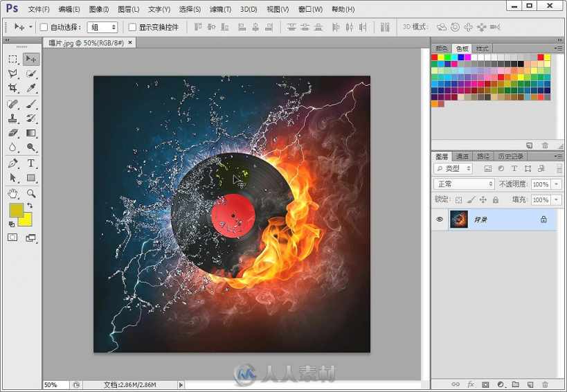The width and height of the screenshot is (567, 392).
Task: Open the File menu
Action: [x=39, y=10]
